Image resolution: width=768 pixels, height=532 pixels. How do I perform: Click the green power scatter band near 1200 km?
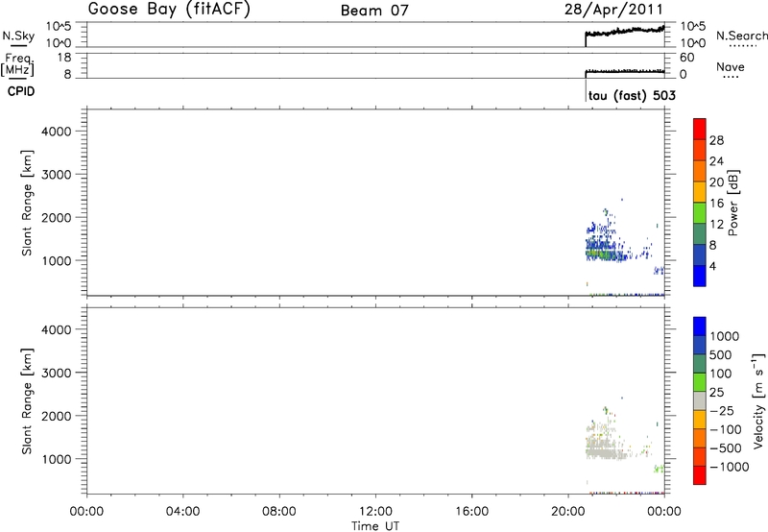click(601, 254)
